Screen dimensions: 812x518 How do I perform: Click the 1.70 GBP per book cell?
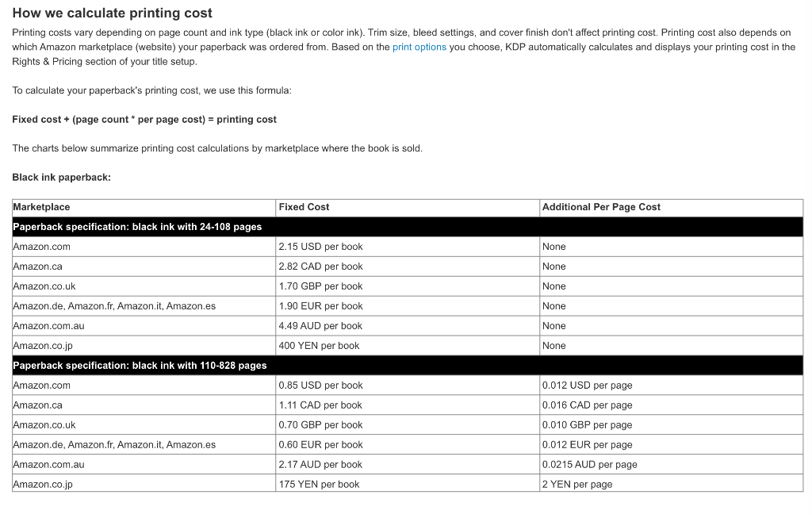click(x=408, y=286)
